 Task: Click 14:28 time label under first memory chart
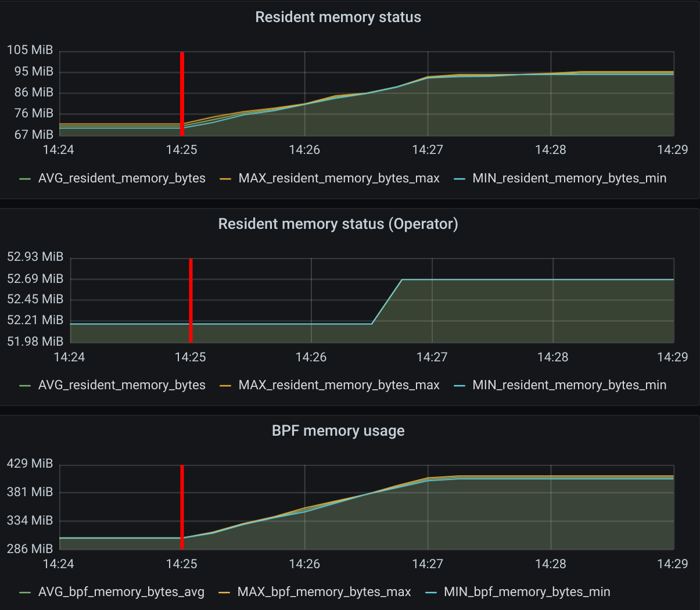tap(550, 150)
